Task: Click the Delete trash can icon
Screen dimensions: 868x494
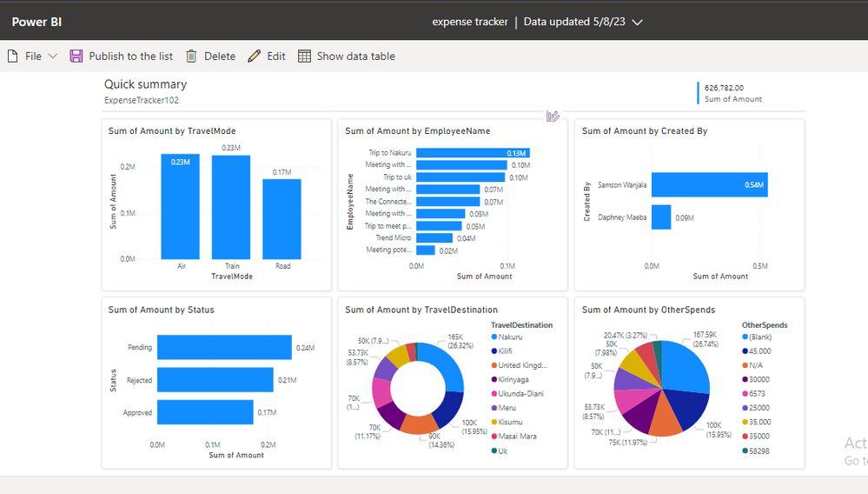Action: click(x=191, y=56)
